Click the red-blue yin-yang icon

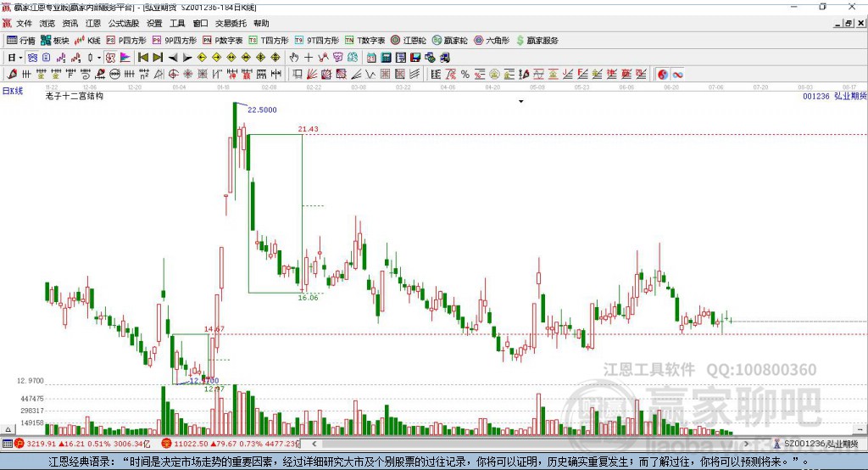click(663, 75)
